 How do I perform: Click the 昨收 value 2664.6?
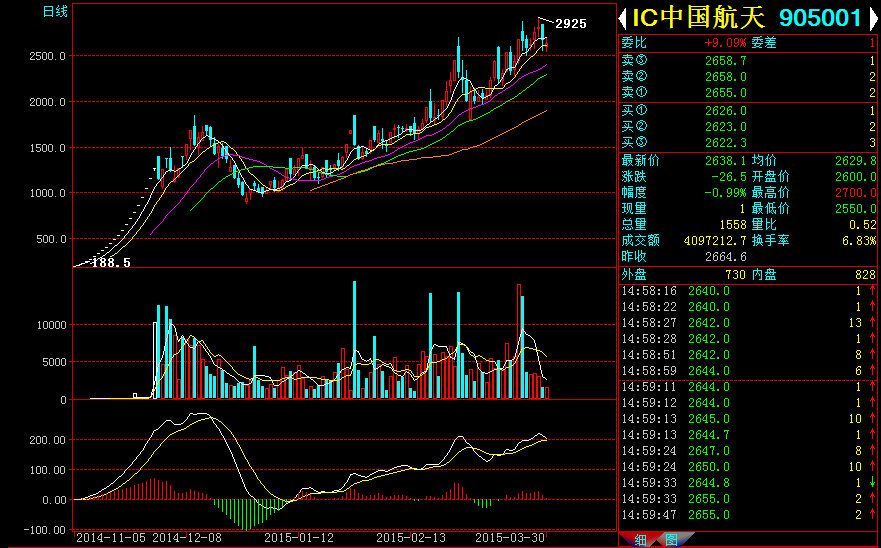[x=726, y=257]
